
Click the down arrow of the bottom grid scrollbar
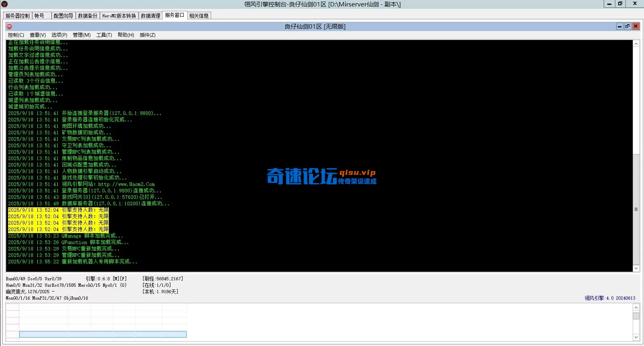[x=636, y=337]
